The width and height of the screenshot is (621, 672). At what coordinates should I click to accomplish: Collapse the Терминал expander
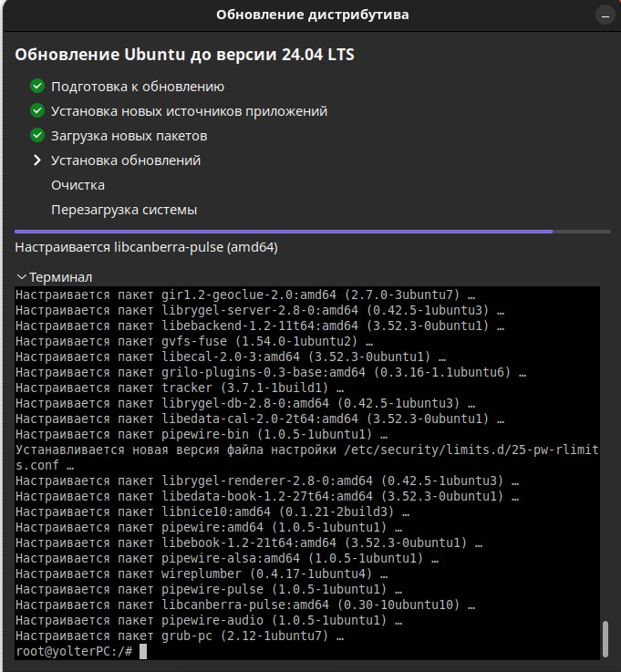54,277
